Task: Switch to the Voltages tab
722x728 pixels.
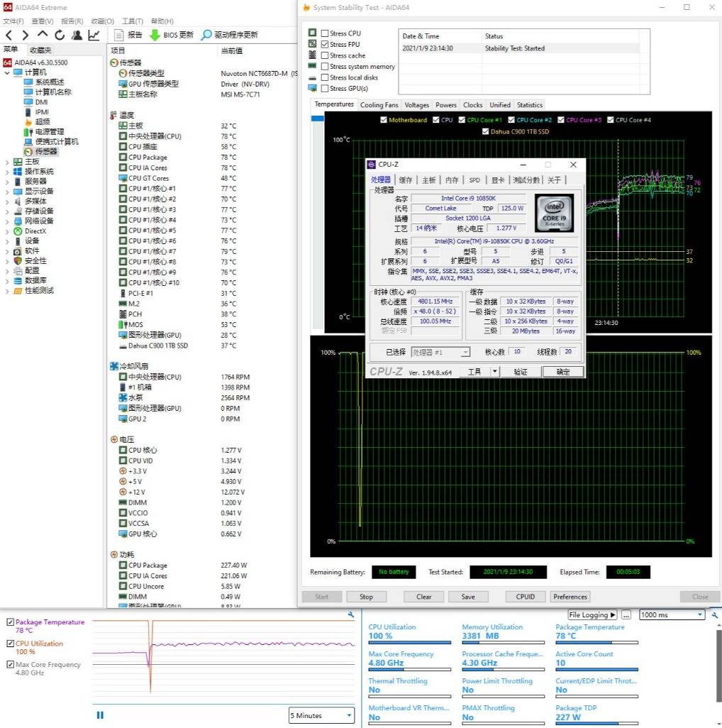Action: tap(417, 105)
